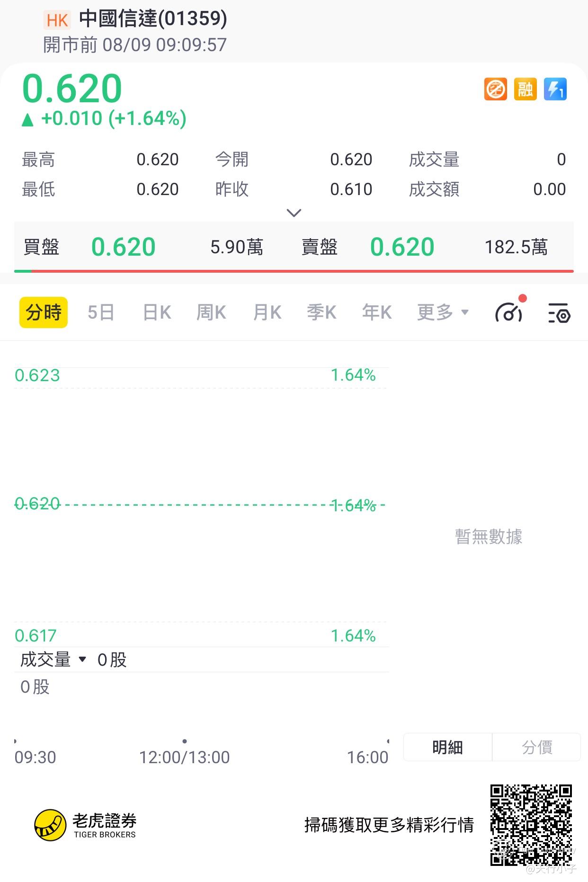This screenshot has width=588, height=882.
Task: Click the orange no-short-selling icon
Action: tap(495, 89)
